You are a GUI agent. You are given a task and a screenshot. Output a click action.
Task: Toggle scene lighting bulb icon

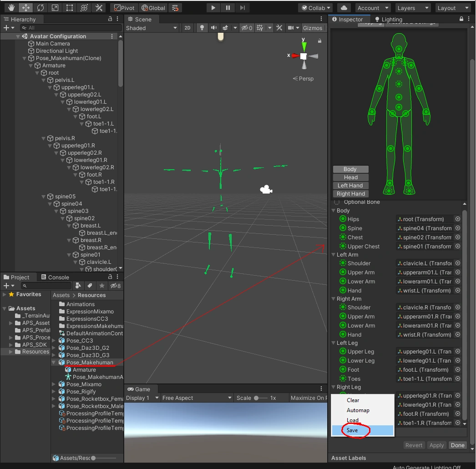[x=202, y=28]
